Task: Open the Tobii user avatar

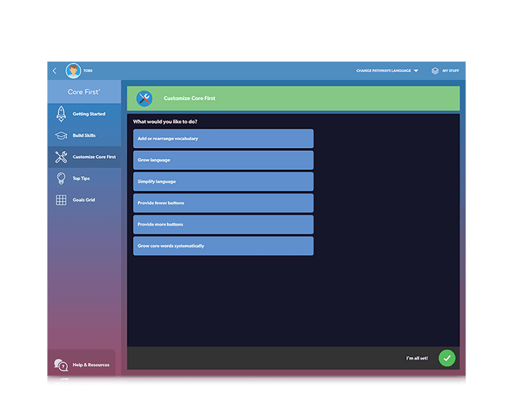Action: (73, 71)
